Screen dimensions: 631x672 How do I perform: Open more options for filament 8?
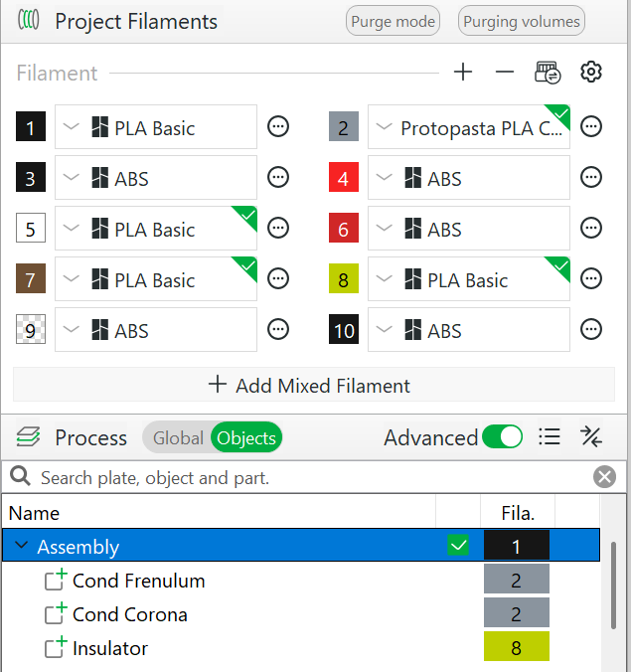coord(591,278)
